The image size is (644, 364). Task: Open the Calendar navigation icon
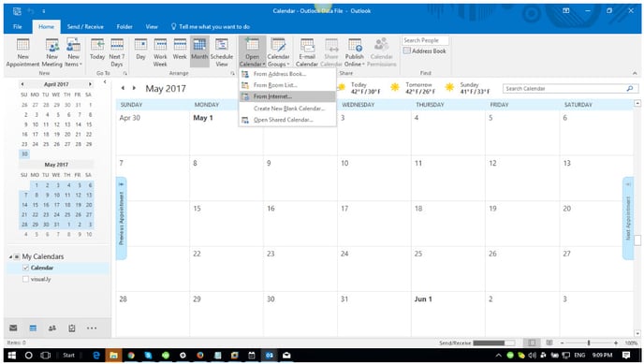[34, 328]
